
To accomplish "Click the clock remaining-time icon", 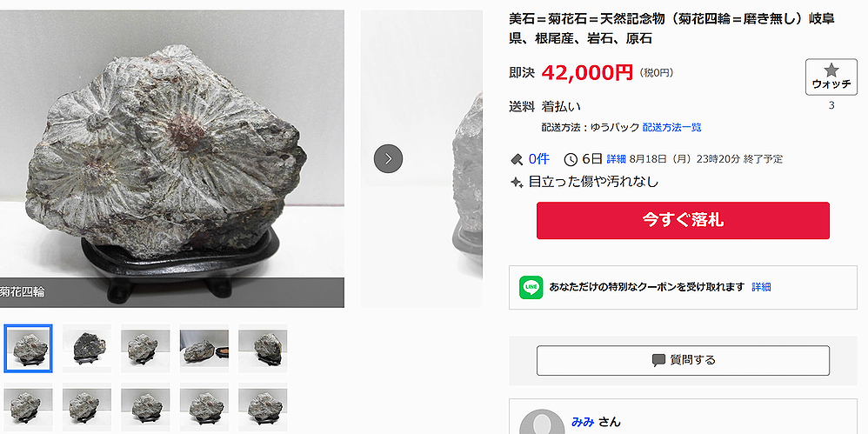I will pos(571,160).
